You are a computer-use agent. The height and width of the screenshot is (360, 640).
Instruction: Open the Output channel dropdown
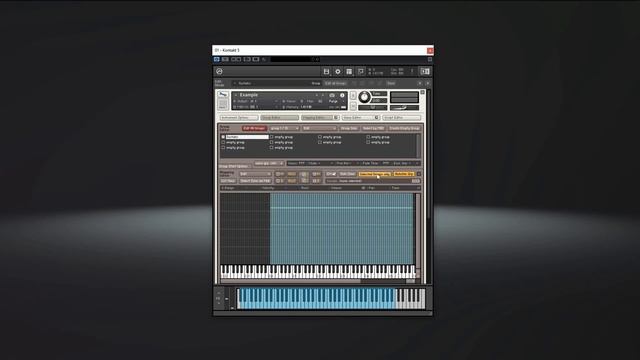(256, 101)
